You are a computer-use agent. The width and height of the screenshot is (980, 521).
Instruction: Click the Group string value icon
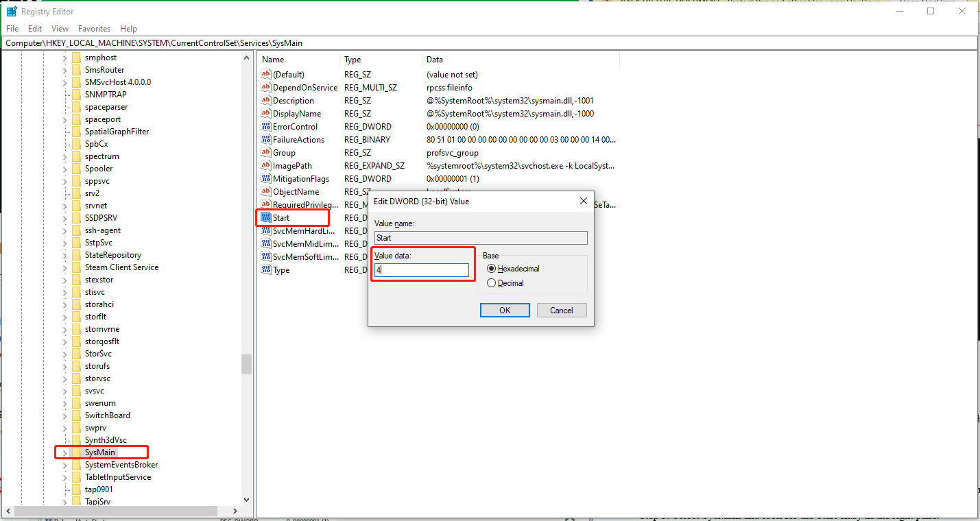pyautogui.click(x=267, y=152)
